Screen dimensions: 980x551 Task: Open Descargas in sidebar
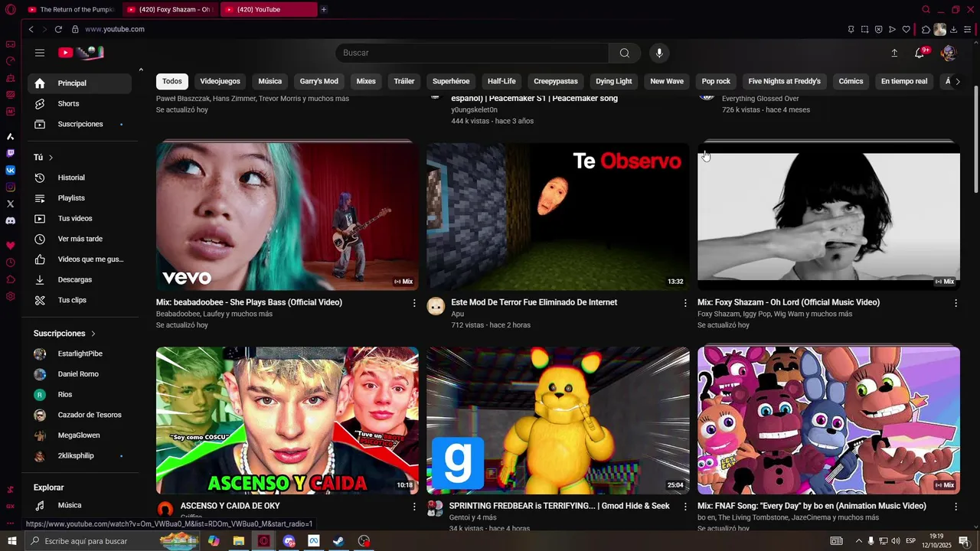(80, 280)
